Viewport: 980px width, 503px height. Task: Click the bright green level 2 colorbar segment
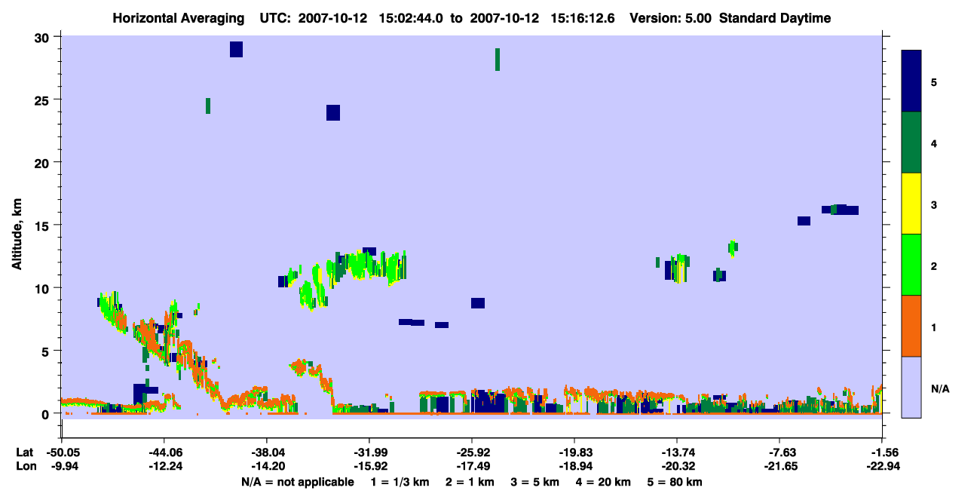[911, 265]
